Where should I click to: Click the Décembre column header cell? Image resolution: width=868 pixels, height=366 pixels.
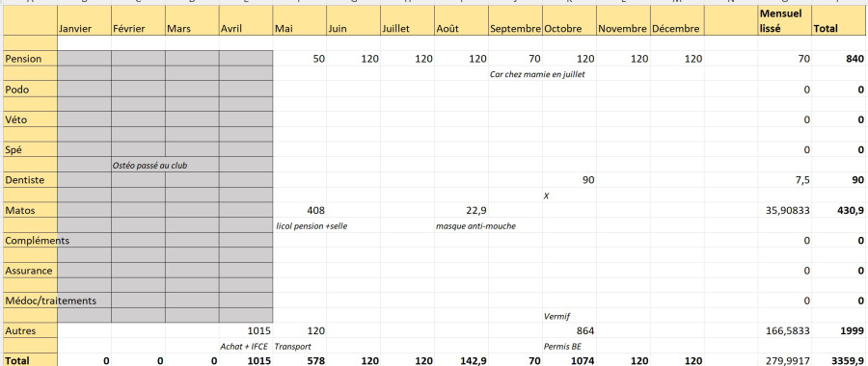point(677,21)
